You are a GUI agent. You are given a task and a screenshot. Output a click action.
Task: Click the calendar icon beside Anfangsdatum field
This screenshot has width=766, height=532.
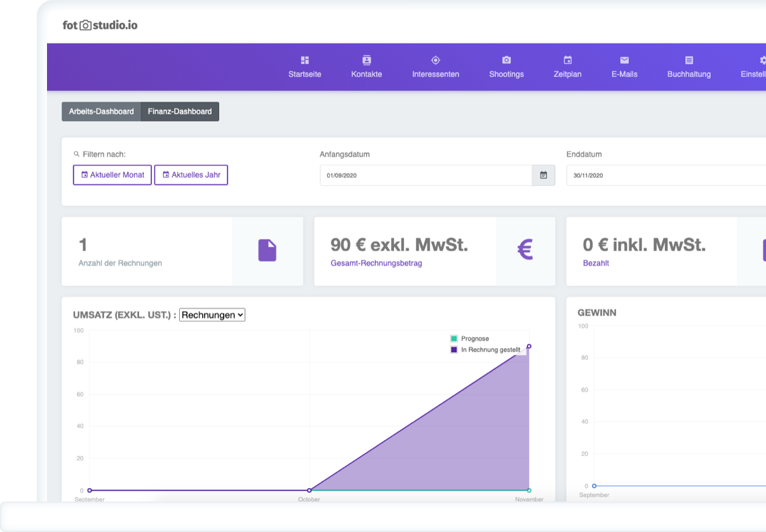pos(544,175)
